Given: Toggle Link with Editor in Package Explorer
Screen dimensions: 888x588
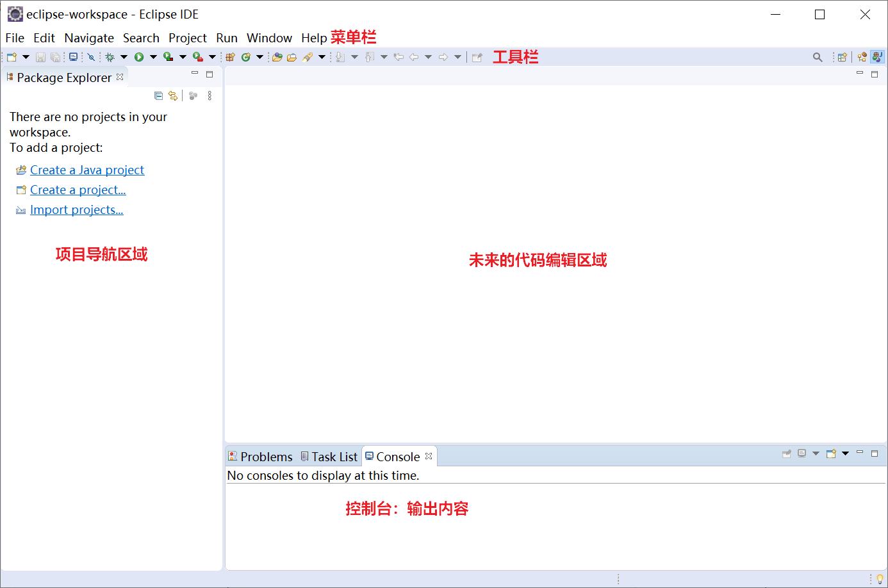Looking at the screenshot, I should pyautogui.click(x=172, y=96).
